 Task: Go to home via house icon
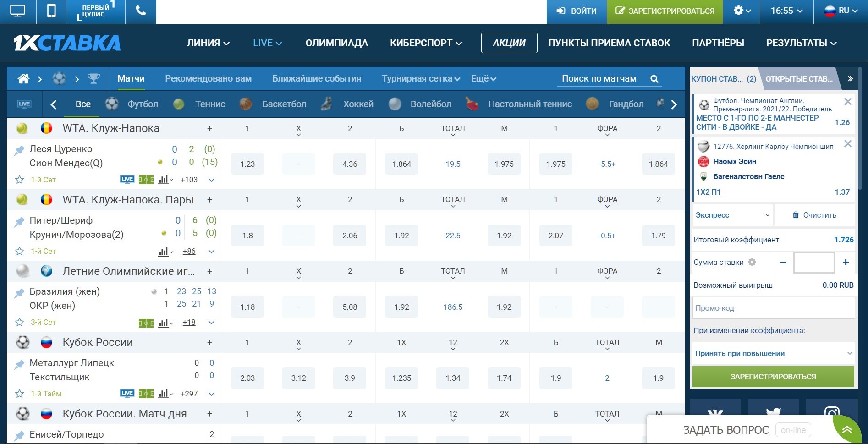(23, 79)
